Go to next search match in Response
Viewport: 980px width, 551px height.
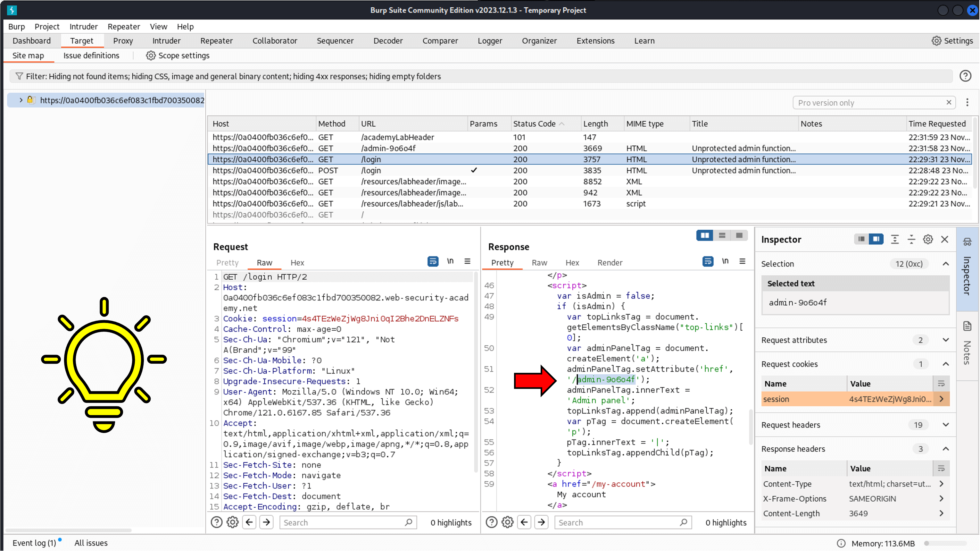pyautogui.click(x=541, y=522)
